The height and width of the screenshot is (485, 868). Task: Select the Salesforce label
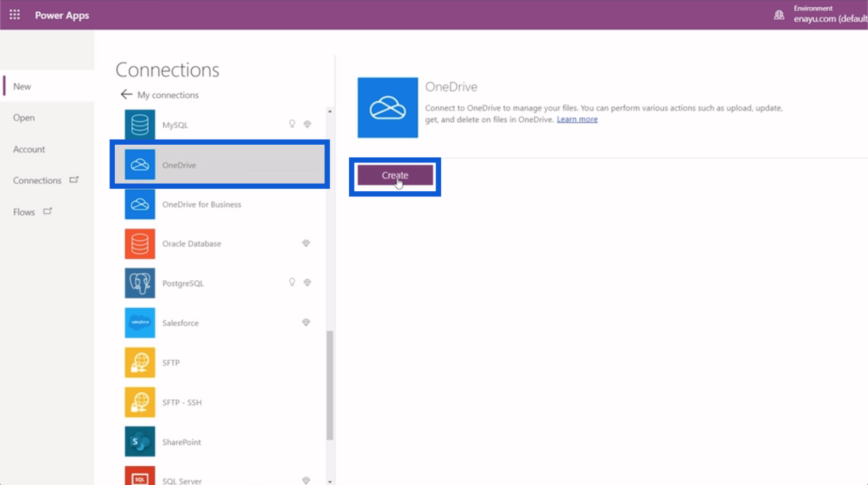pyautogui.click(x=180, y=323)
